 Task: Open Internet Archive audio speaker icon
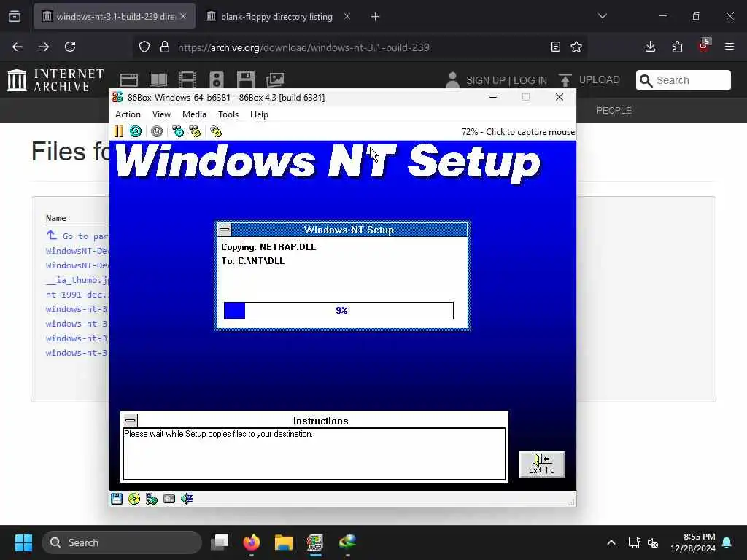pos(217,80)
